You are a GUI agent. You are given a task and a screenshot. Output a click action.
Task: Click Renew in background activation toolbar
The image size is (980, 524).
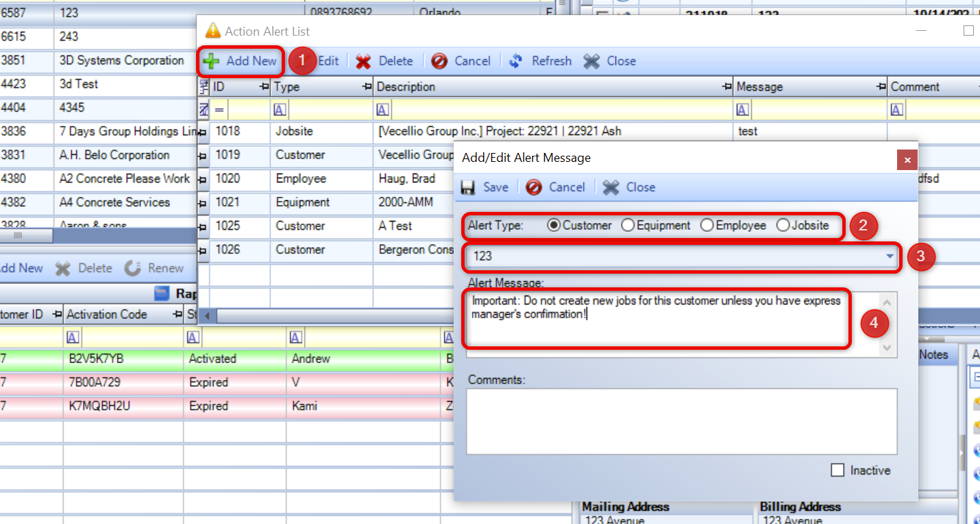[154, 268]
